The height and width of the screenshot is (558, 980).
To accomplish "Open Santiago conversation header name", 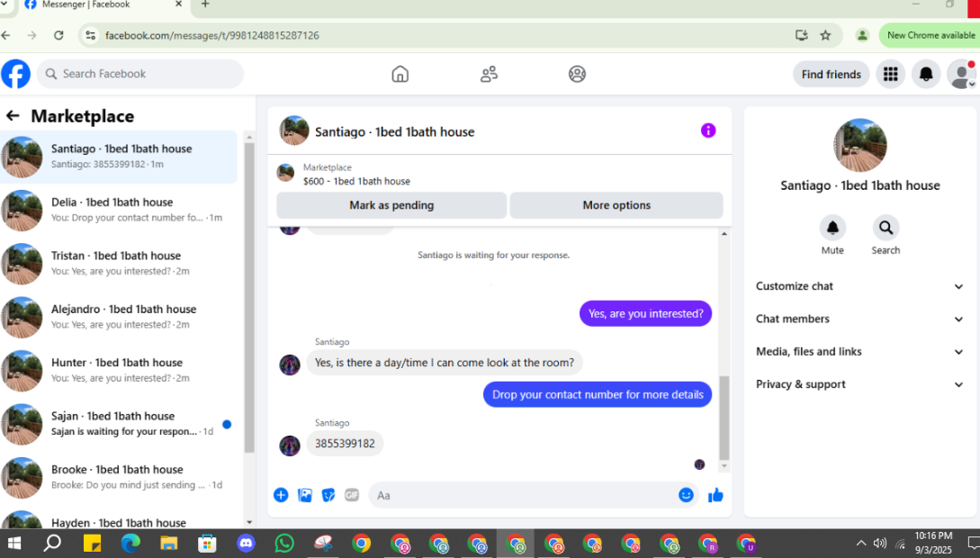I will tap(394, 131).
